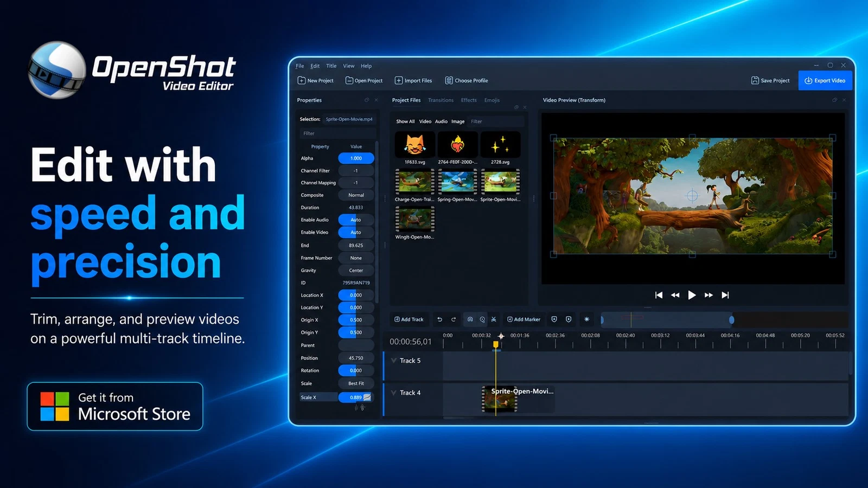Open the Choose Profile dialog
Image resolution: width=868 pixels, height=488 pixels.
[467, 81]
